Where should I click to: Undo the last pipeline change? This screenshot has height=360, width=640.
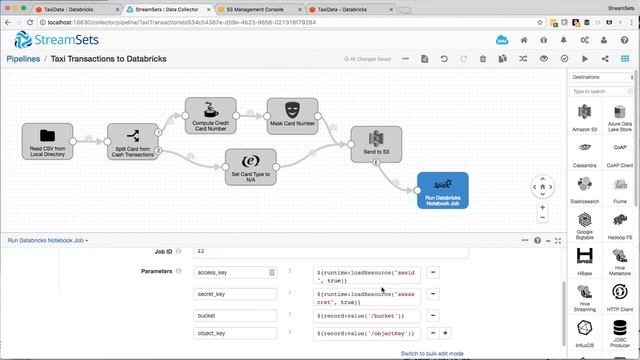(444, 59)
